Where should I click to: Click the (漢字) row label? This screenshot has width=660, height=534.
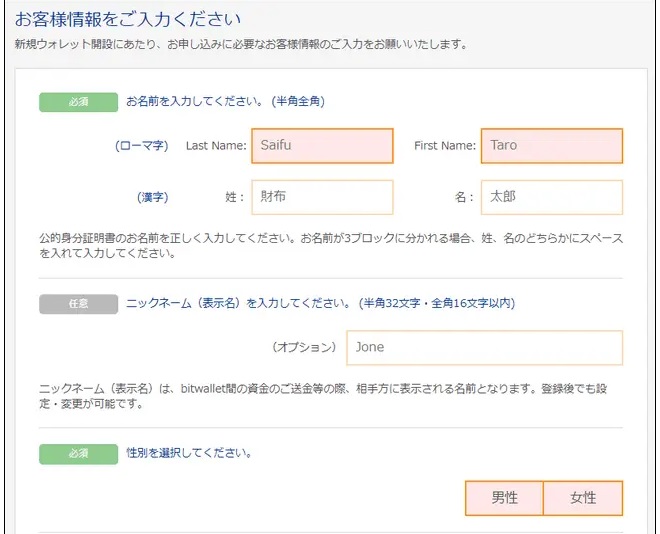[x=153, y=197]
